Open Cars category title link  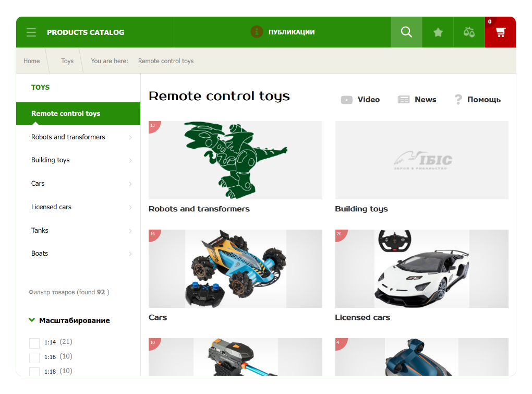click(x=158, y=318)
